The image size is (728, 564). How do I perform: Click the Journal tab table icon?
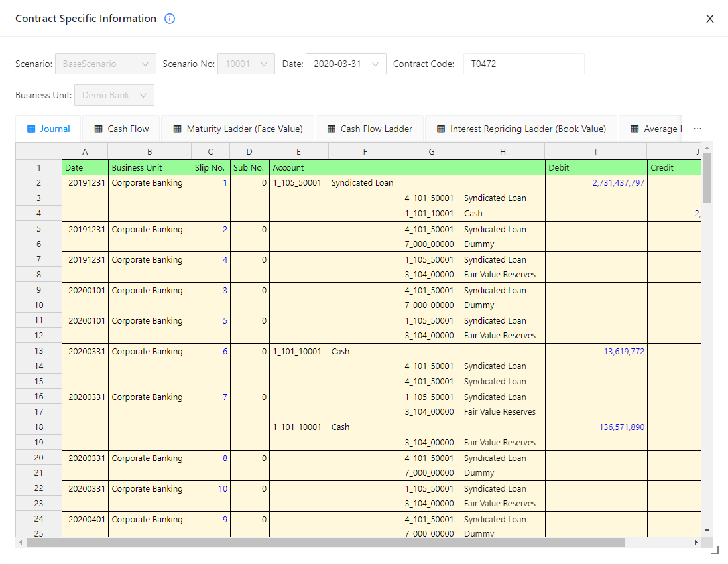point(31,129)
